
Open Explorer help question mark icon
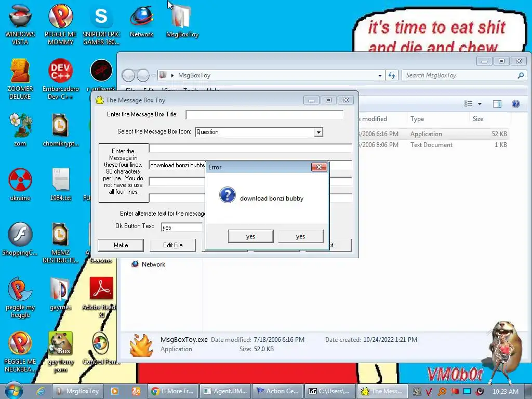coord(516,104)
